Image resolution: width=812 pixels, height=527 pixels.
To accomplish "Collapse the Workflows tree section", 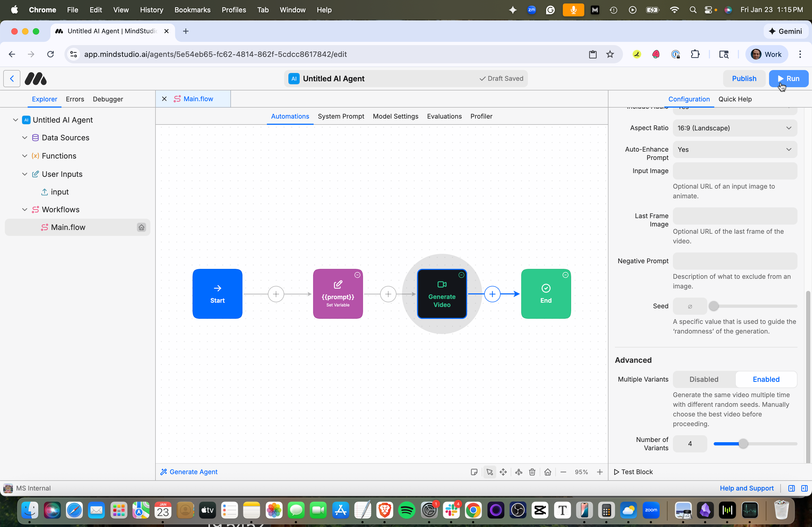I will pyautogui.click(x=24, y=209).
